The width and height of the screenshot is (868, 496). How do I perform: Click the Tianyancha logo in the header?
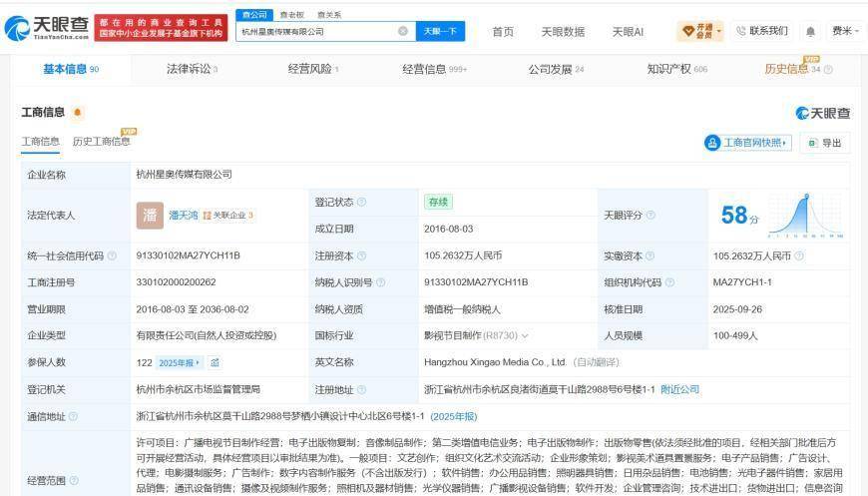(47, 28)
